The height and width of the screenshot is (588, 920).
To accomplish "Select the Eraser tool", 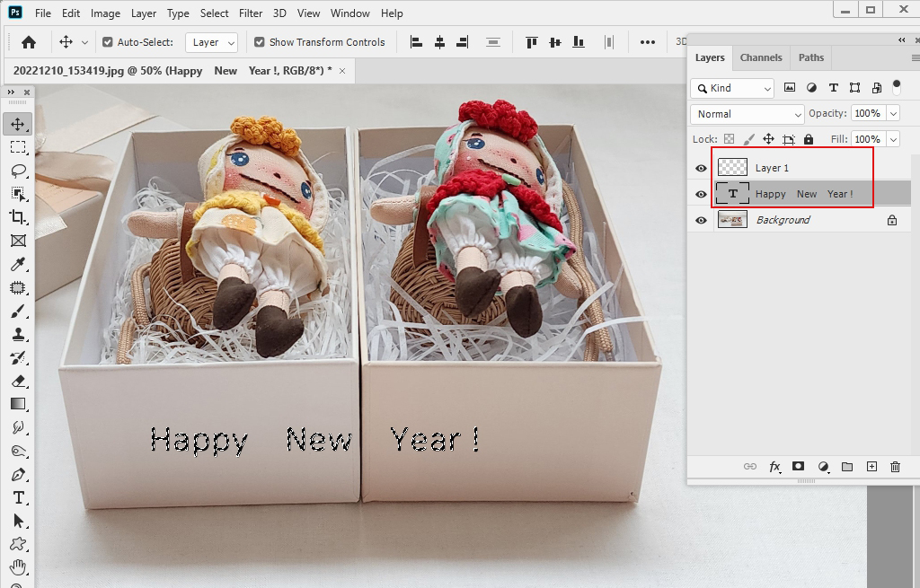I will [18, 381].
